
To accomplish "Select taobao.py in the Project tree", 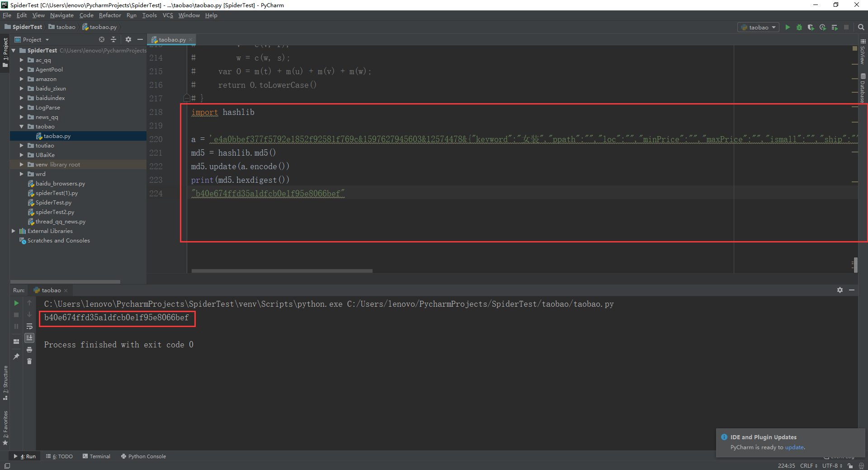I will [x=57, y=136].
